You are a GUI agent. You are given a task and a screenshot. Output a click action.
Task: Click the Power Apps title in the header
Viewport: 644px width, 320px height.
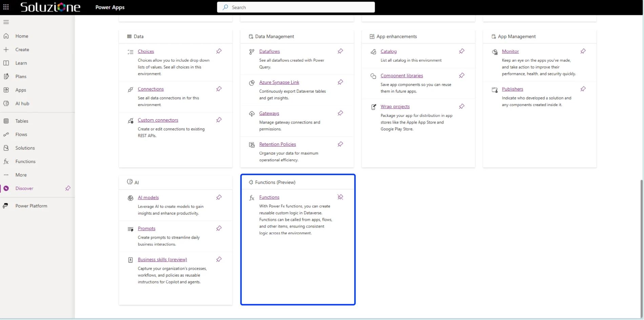click(x=110, y=7)
